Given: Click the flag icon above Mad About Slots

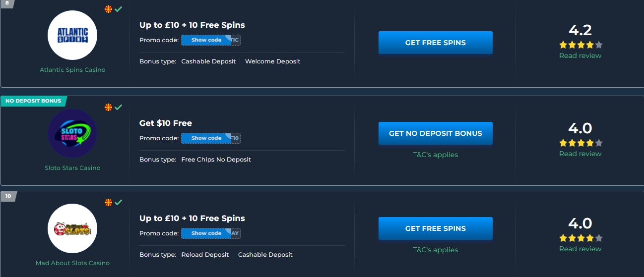Looking at the screenshot, I should point(109,202).
